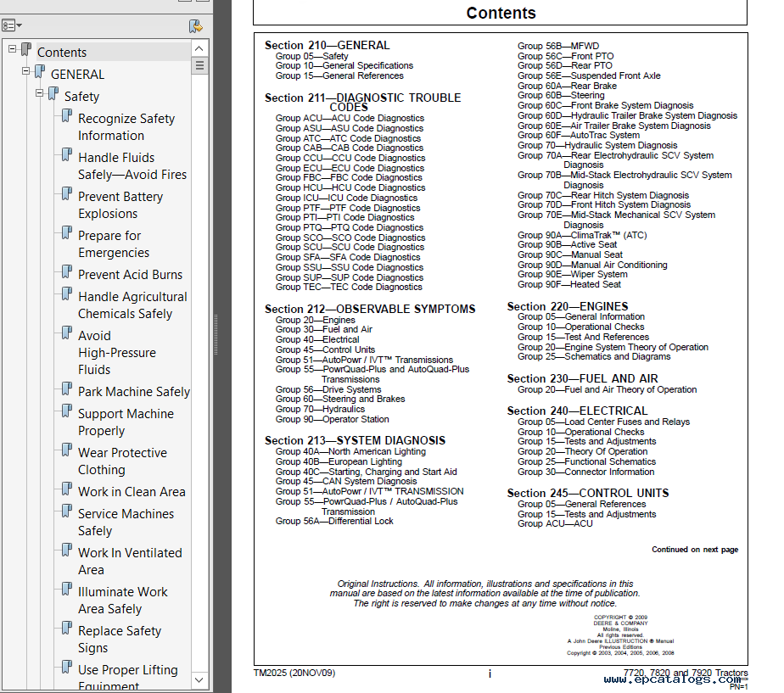Click the Work in Clean Area bookmark icon

(66, 489)
